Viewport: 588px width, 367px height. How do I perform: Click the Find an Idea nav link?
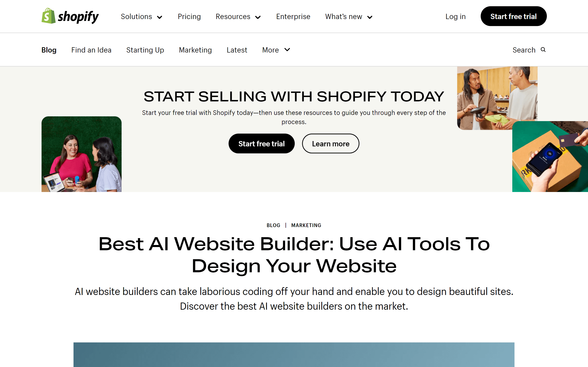tap(91, 50)
